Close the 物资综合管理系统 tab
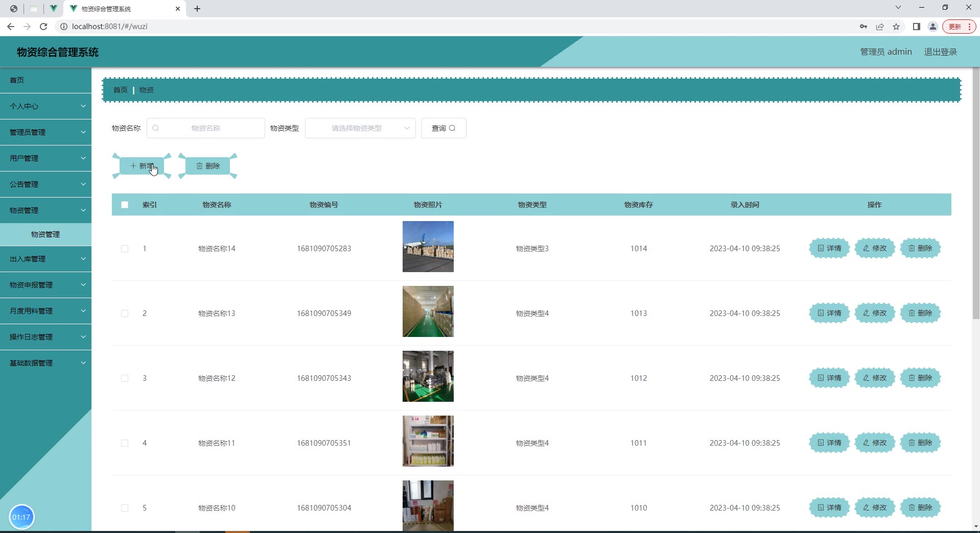Image resolution: width=980 pixels, height=533 pixels. click(x=178, y=9)
